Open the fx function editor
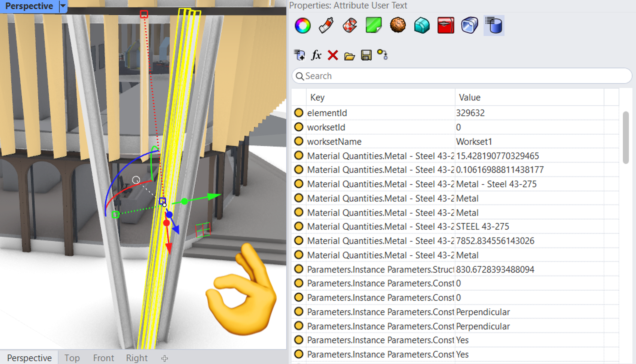 [316, 55]
